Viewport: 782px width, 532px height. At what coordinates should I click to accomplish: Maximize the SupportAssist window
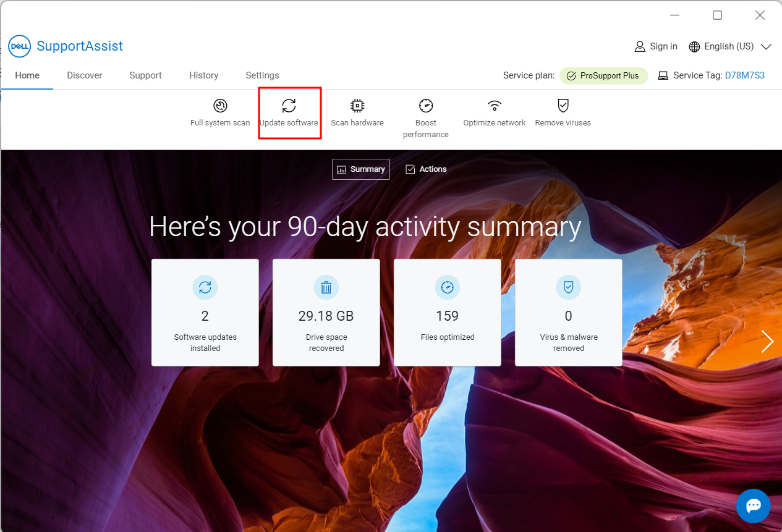pos(717,15)
